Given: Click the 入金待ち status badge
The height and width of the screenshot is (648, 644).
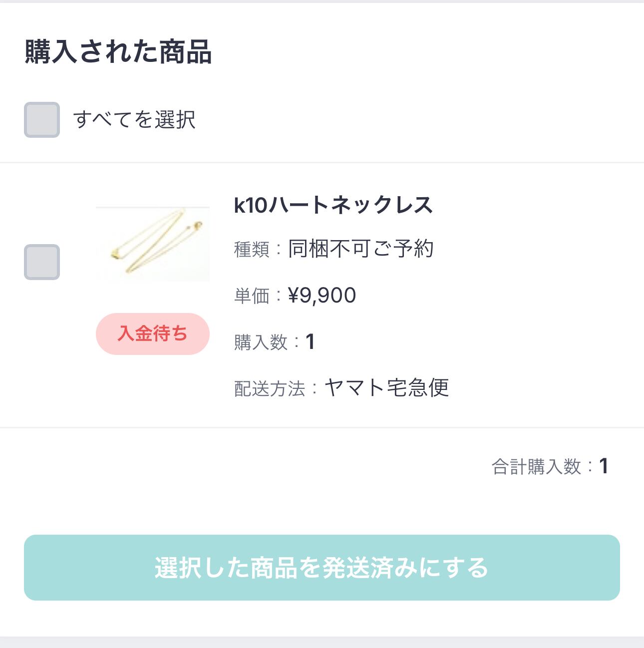Looking at the screenshot, I should [152, 334].
